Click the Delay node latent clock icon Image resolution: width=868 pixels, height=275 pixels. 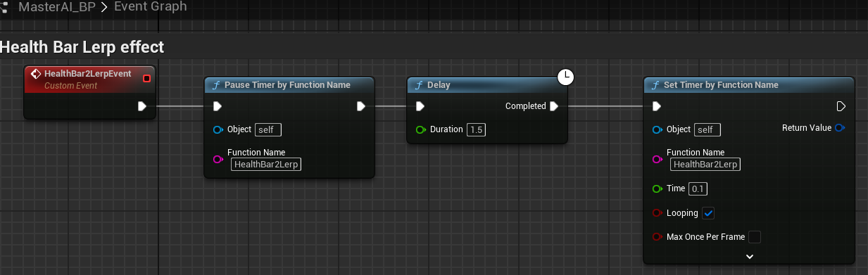pyautogui.click(x=566, y=77)
